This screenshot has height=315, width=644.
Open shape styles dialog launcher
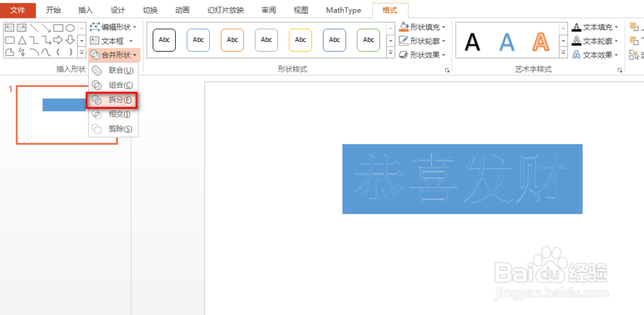tap(447, 71)
